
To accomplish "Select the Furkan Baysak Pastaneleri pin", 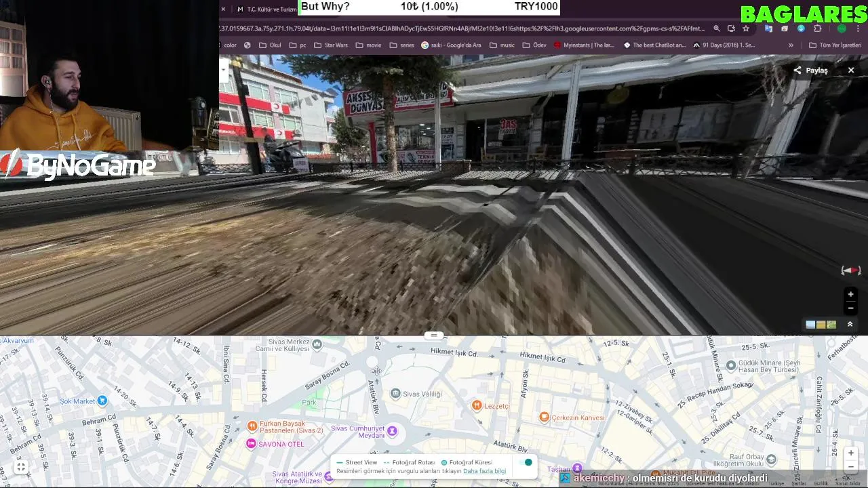I will point(252,426).
